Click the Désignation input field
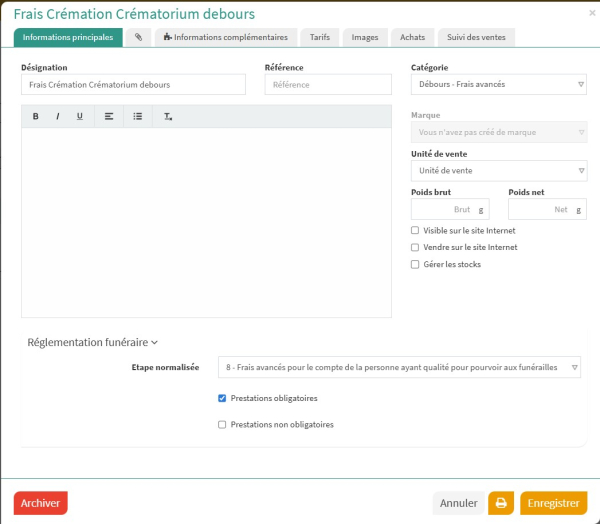Screen dimensions: 600x524 [134, 85]
